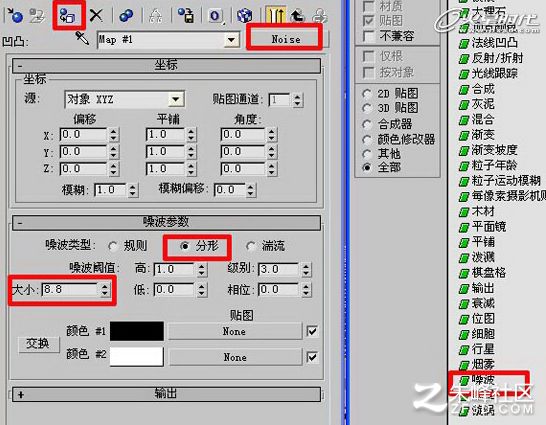This screenshot has width=546, height=425.
Task: Choose the 3D 贴图 filter radio button
Action: tap(367, 108)
